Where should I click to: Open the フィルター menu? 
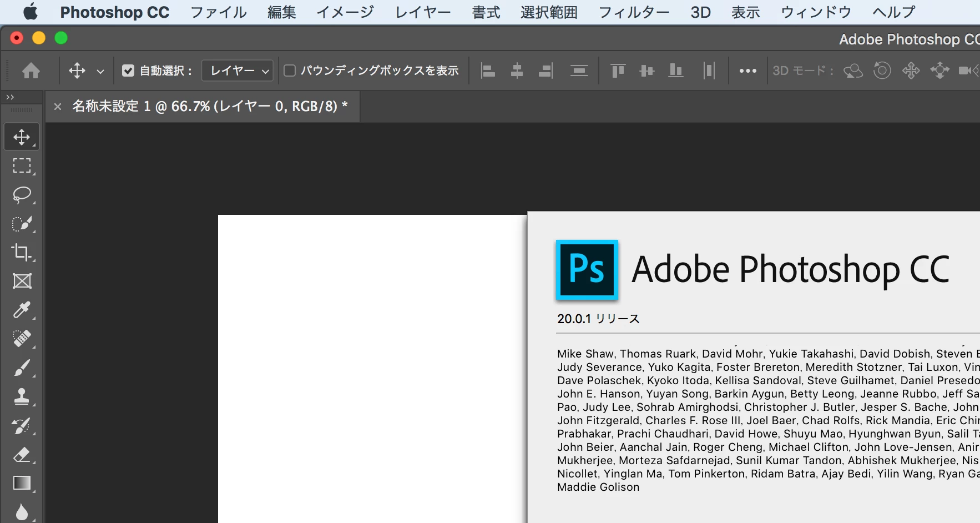click(x=634, y=12)
